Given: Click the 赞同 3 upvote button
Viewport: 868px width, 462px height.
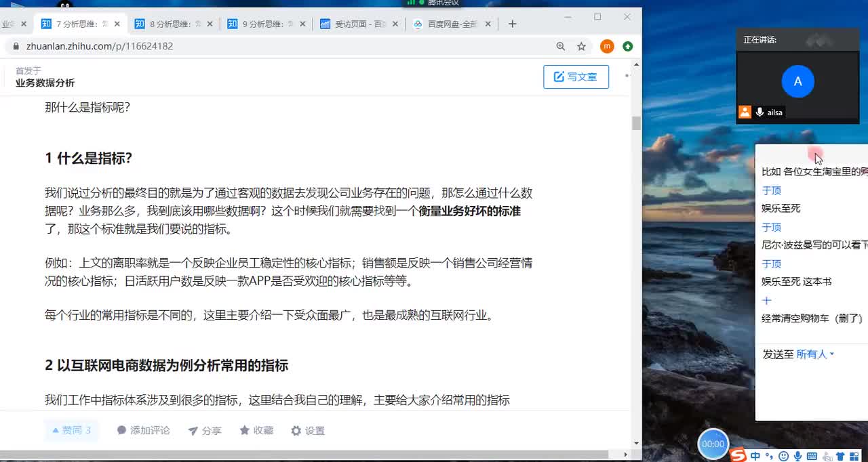Looking at the screenshot, I should pyautogui.click(x=72, y=430).
